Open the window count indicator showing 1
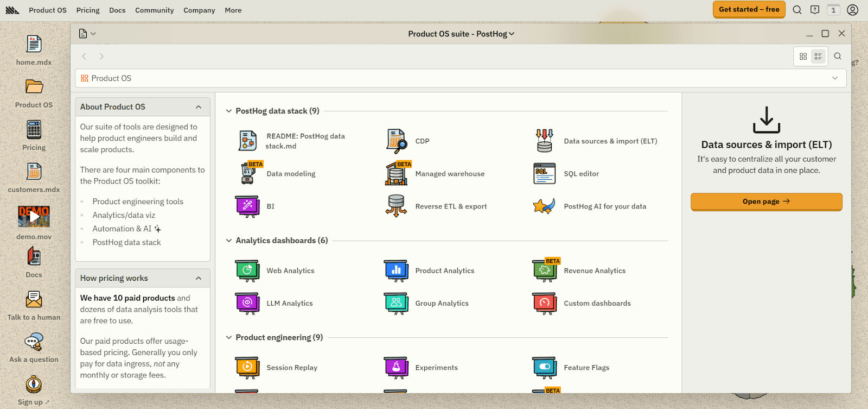Viewport: 868px width, 409px height. [833, 10]
